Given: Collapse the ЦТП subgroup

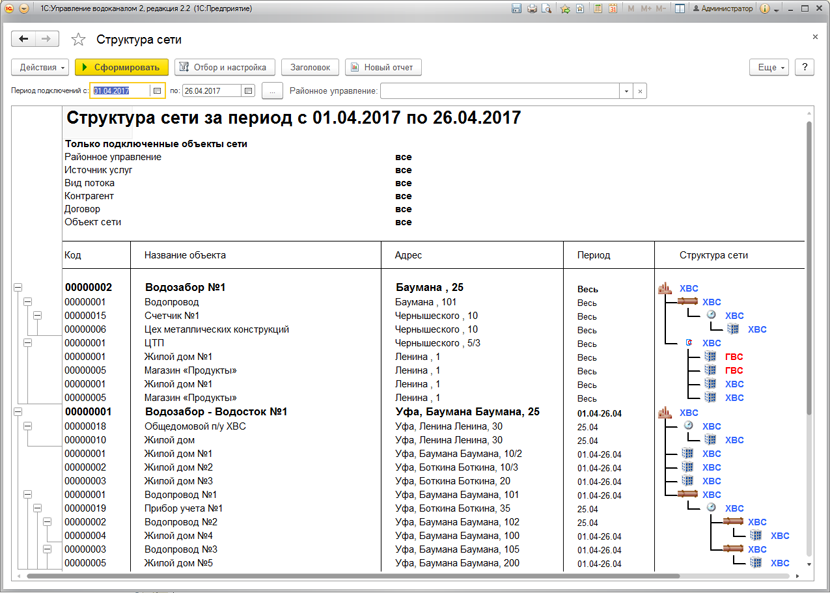Looking at the screenshot, I should click(28, 343).
